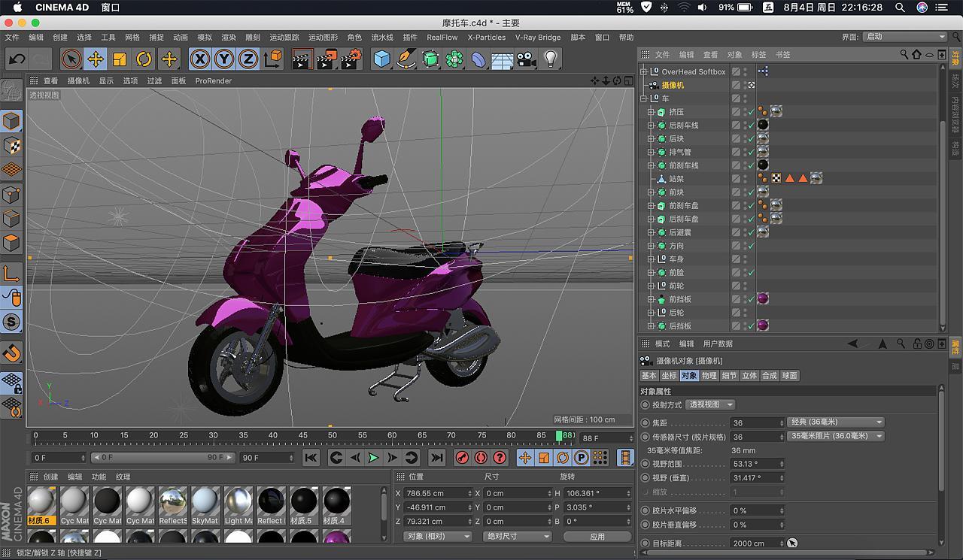Select the Rotate tool

point(144,59)
